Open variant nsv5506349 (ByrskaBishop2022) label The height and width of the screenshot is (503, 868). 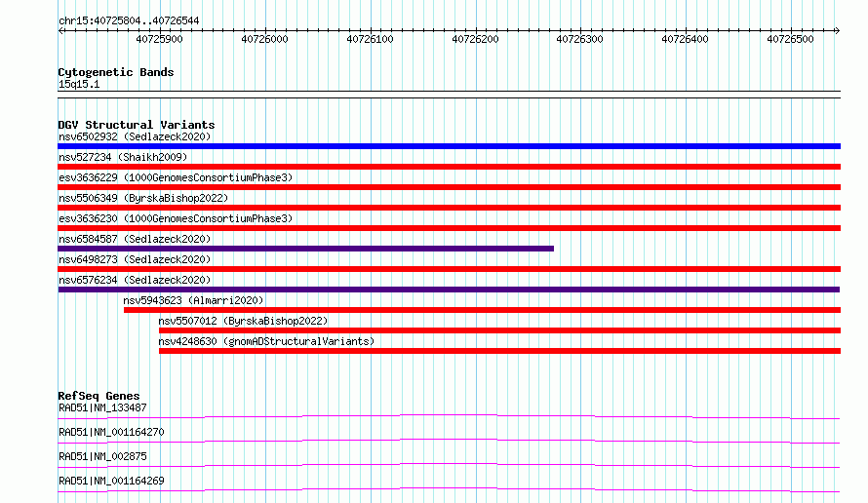coord(143,198)
